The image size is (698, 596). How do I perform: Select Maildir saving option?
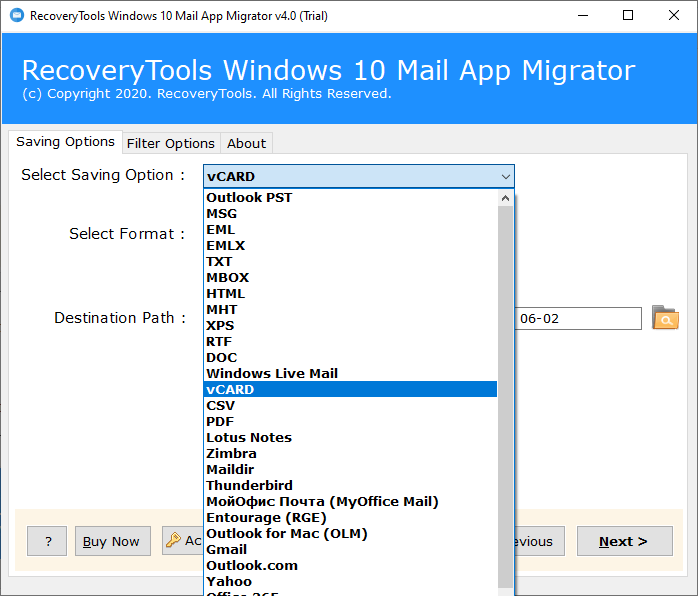pyautogui.click(x=350, y=470)
